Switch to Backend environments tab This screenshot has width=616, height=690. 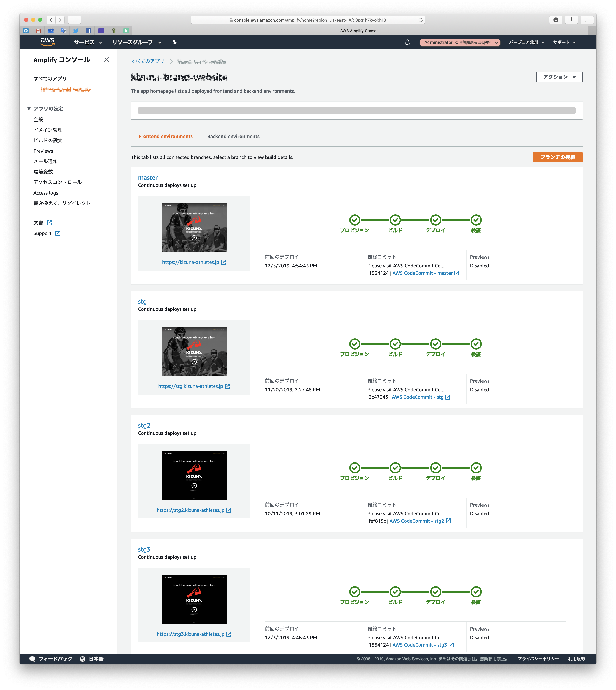tap(233, 137)
